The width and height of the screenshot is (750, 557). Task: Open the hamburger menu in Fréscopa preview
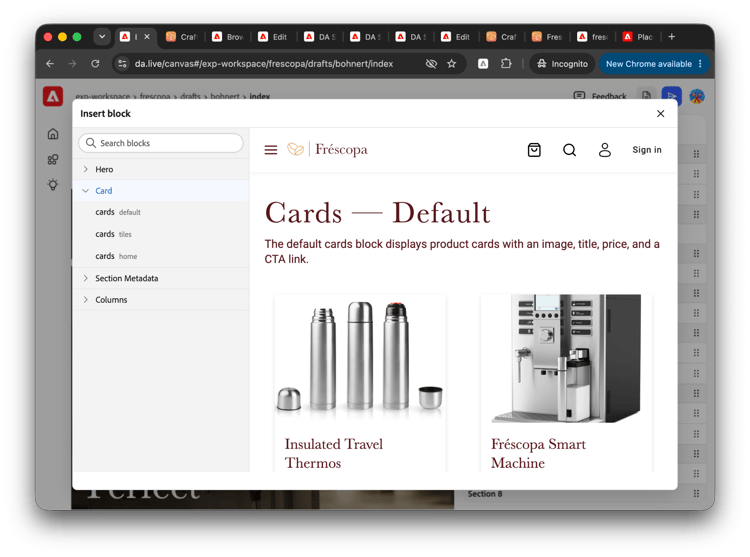[x=271, y=150]
